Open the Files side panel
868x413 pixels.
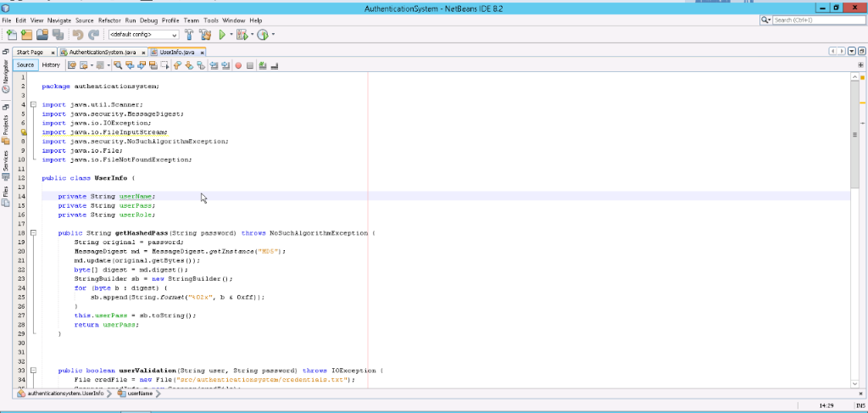(x=6, y=197)
